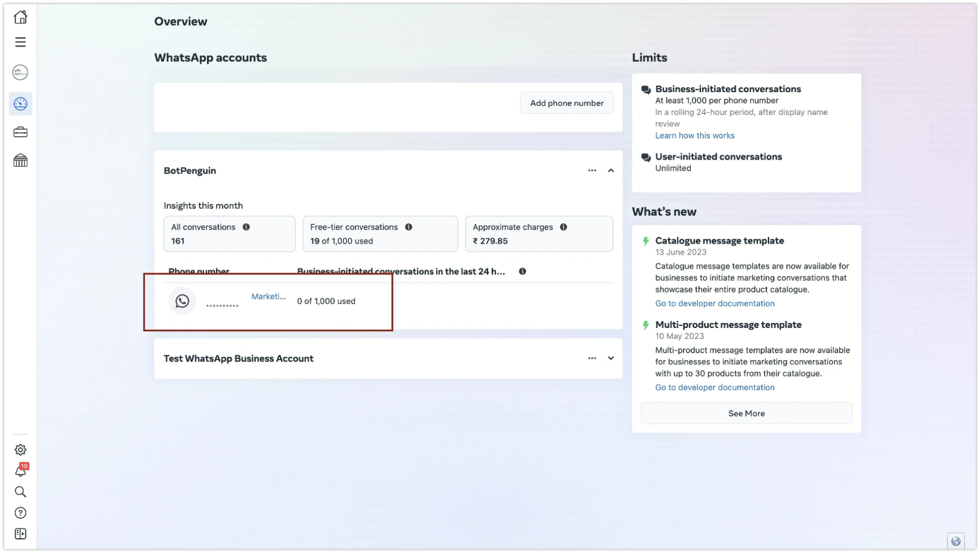Click the 'Insights this month' label
Screen dimensions: 980x553
coord(203,205)
